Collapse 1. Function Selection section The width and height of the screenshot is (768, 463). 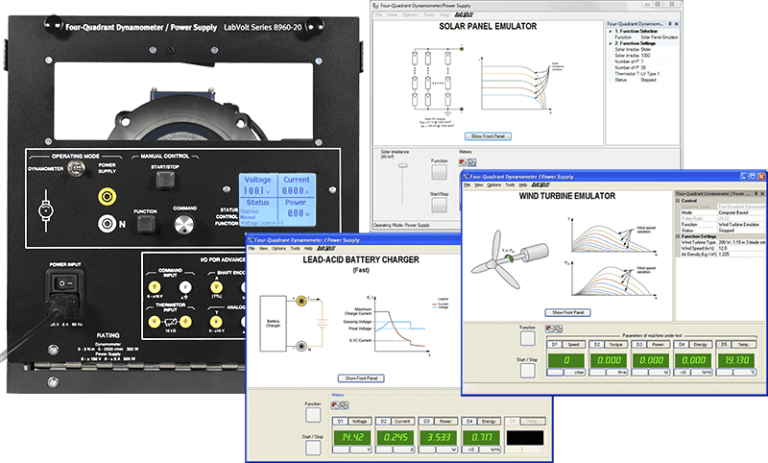tap(611, 31)
